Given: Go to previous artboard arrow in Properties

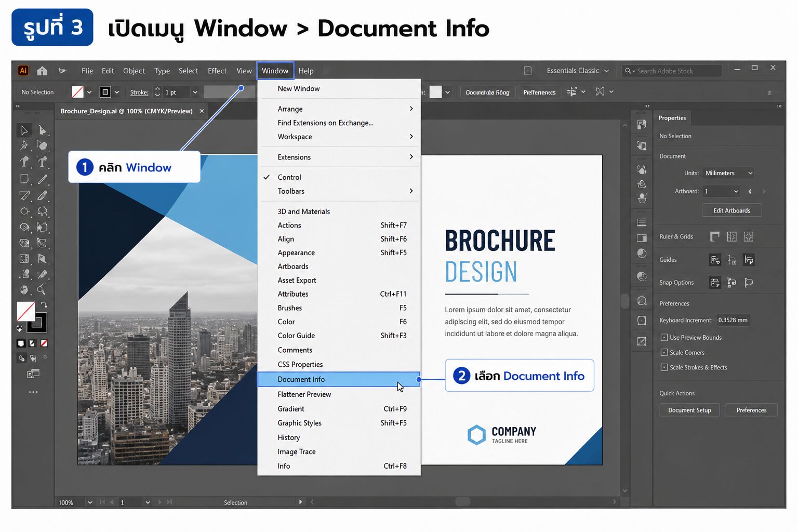Looking at the screenshot, I should (x=750, y=192).
